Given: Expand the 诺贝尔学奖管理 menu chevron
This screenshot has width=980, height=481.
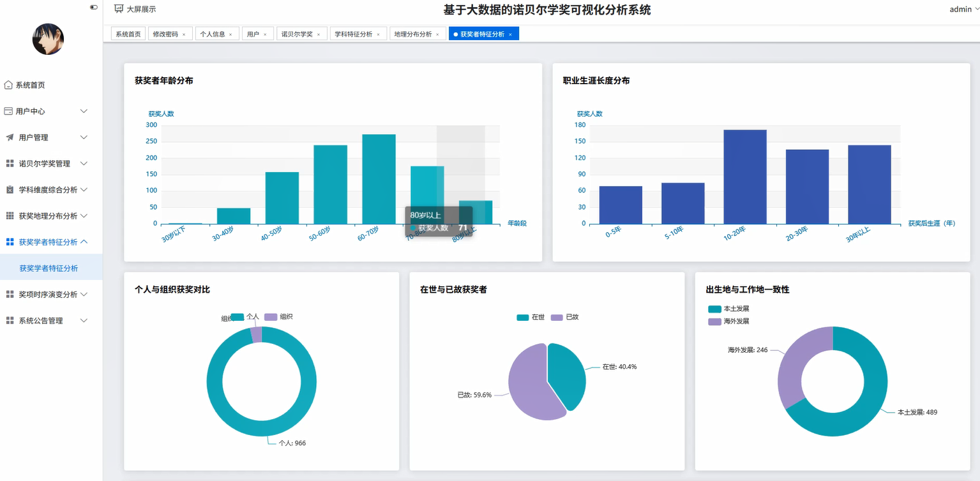Looking at the screenshot, I should click(84, 163).
